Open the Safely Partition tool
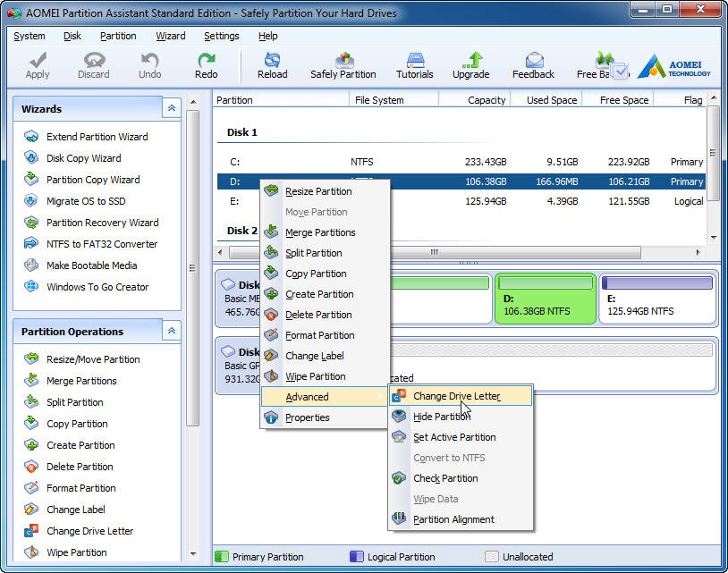Viewport: 728px width, 573px height. tap(343, 61)
